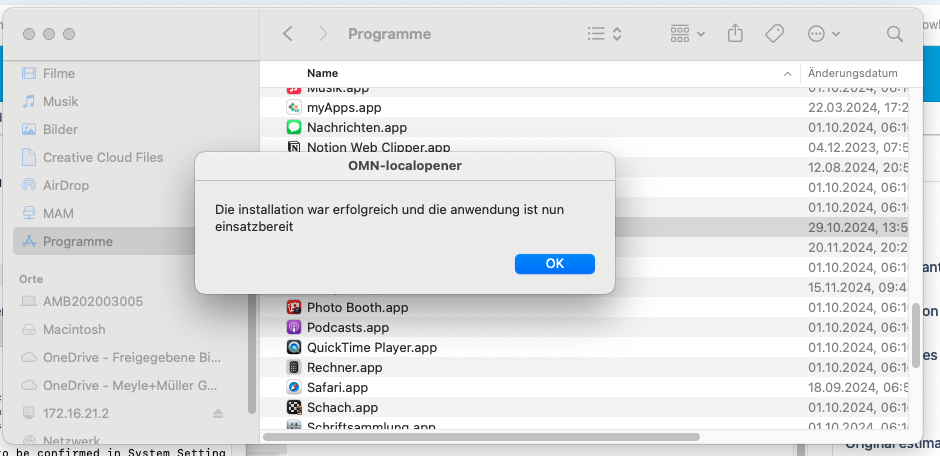Click the Bilder picture icon

tap(29, 129)
